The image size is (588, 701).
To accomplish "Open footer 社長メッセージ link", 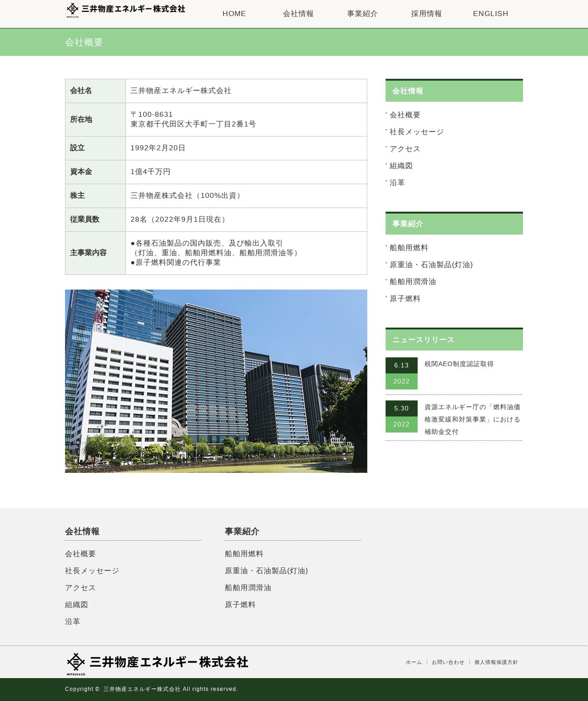I will click(x=92, y=571).
